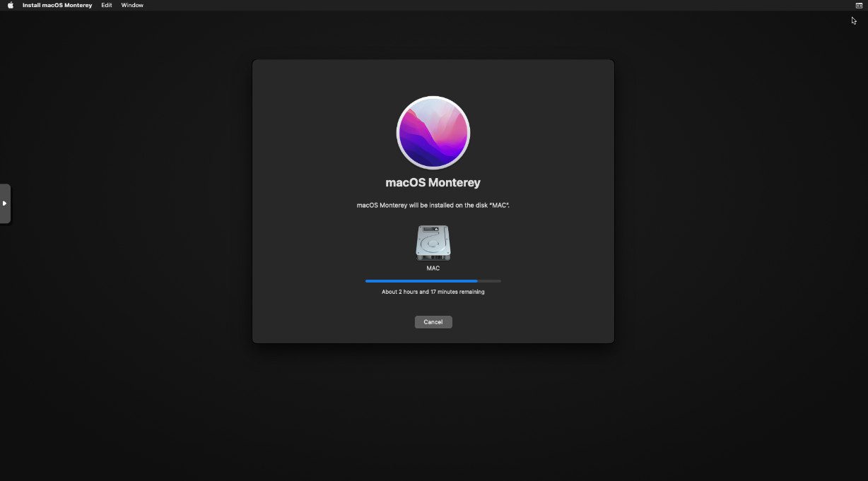The height and width of the screenshot is (481, 868).
Task: Click the Cancel button
Action: (x=433, y=322)
